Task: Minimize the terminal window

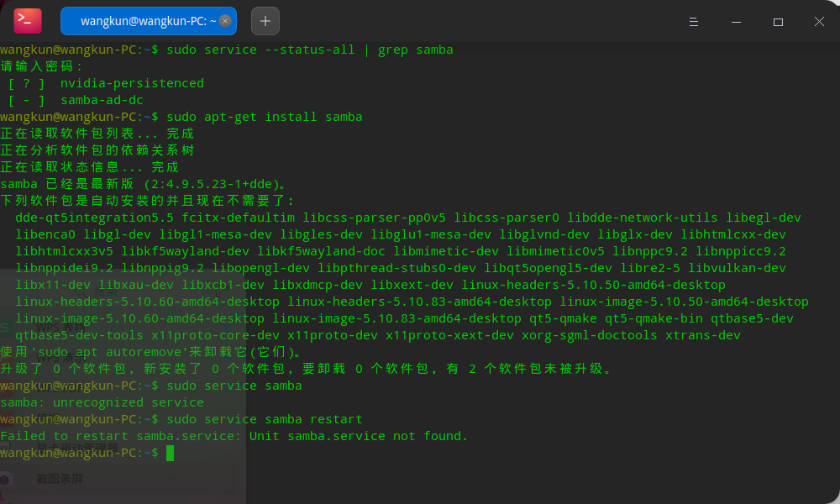Action: (x=735, y=22)
